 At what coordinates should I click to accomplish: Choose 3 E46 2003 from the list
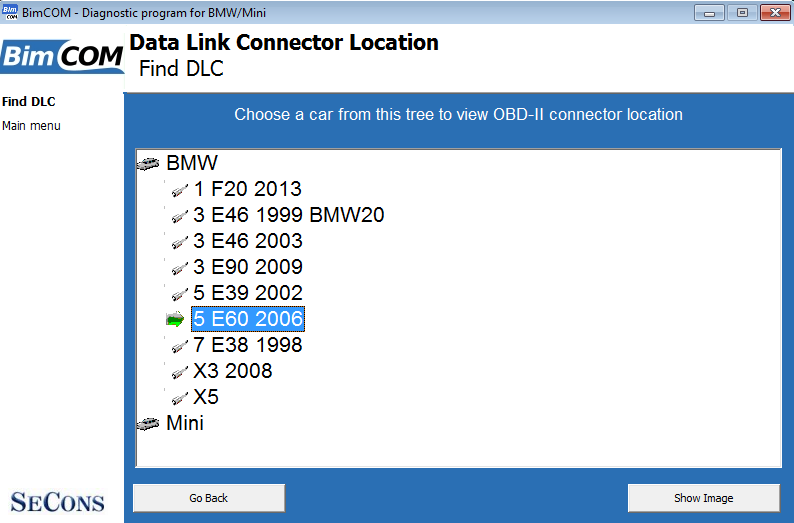click(248, 241)
